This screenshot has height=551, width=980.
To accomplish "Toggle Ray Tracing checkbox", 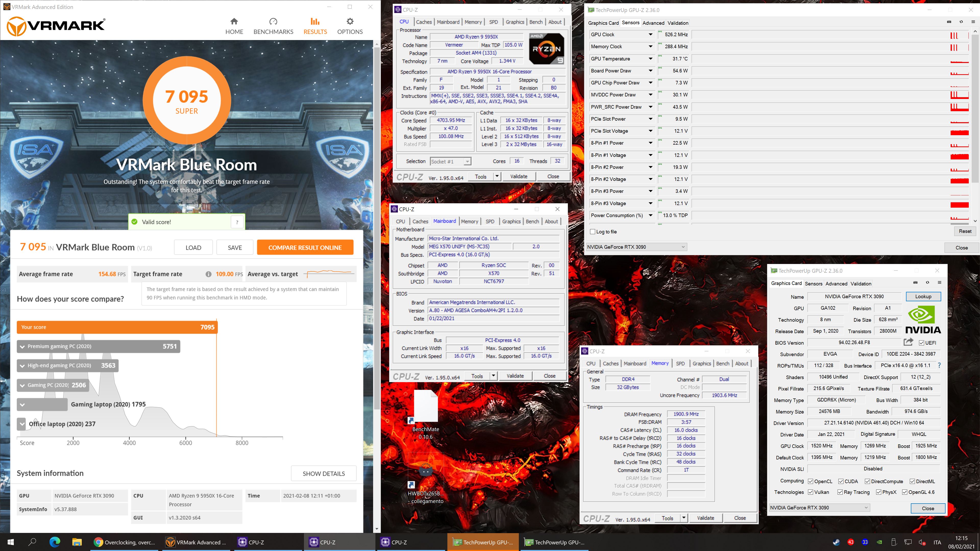I will click(840, 492).
